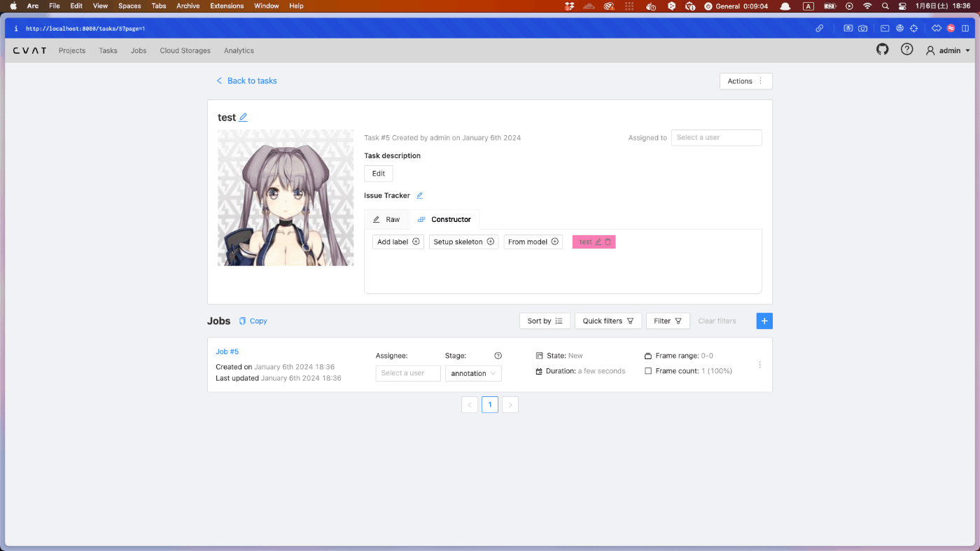Click the site info icon in URL bar

coord(15,29)
